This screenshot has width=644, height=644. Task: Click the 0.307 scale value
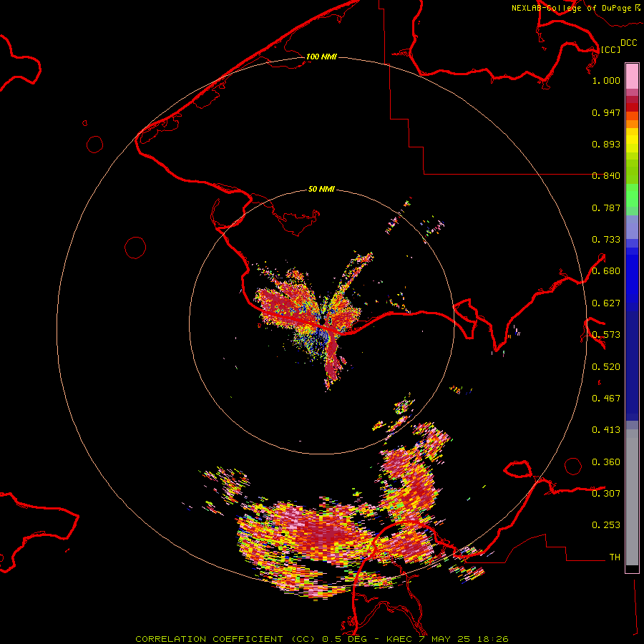(x=606, y=494)
